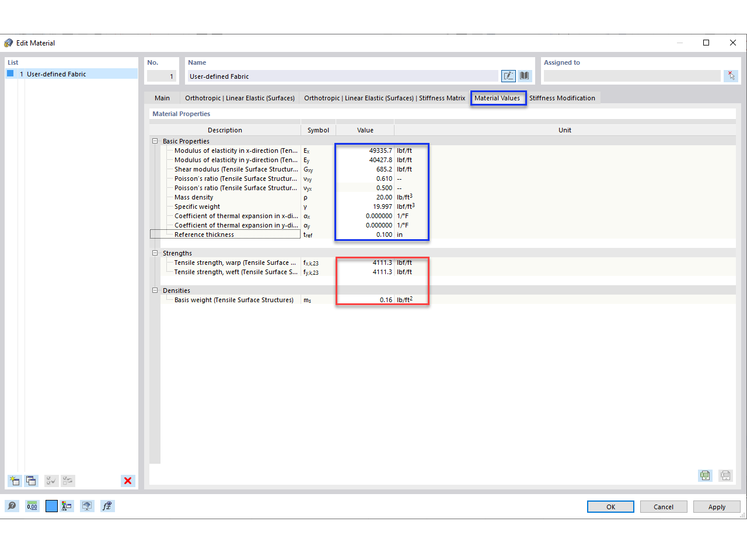Click the material Name input field
The height and width of the screenshot is (560, 747).
[343, 76]
